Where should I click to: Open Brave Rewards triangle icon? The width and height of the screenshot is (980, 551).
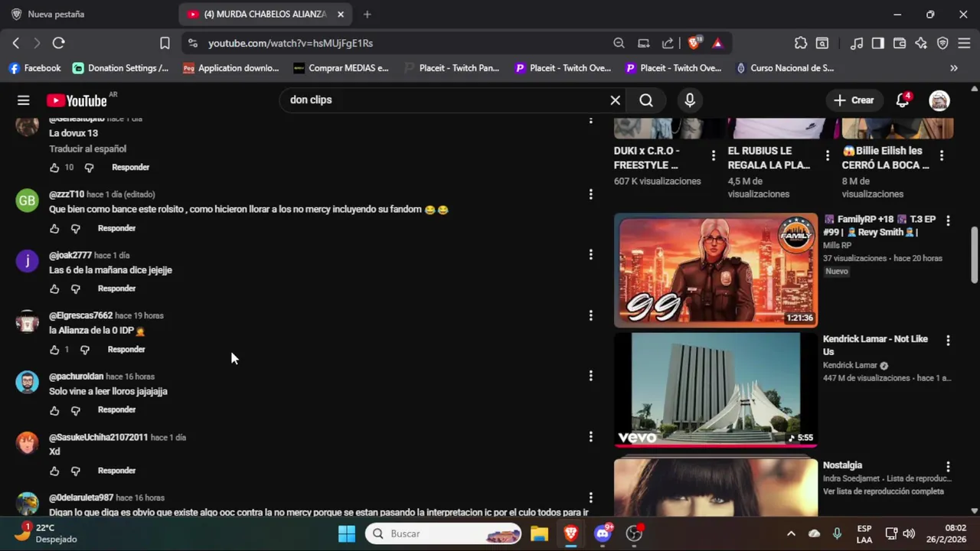pyautogui.click(x=717, y=43)
